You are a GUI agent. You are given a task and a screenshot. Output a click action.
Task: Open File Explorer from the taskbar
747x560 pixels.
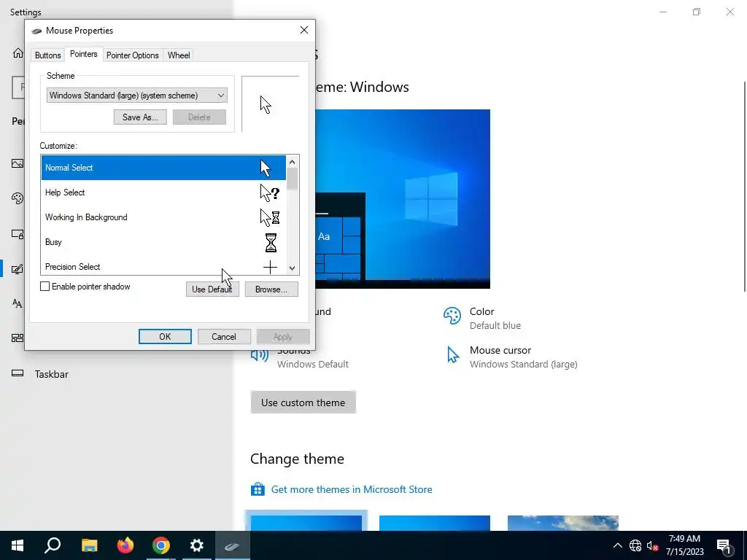click(x=89, y=545)
